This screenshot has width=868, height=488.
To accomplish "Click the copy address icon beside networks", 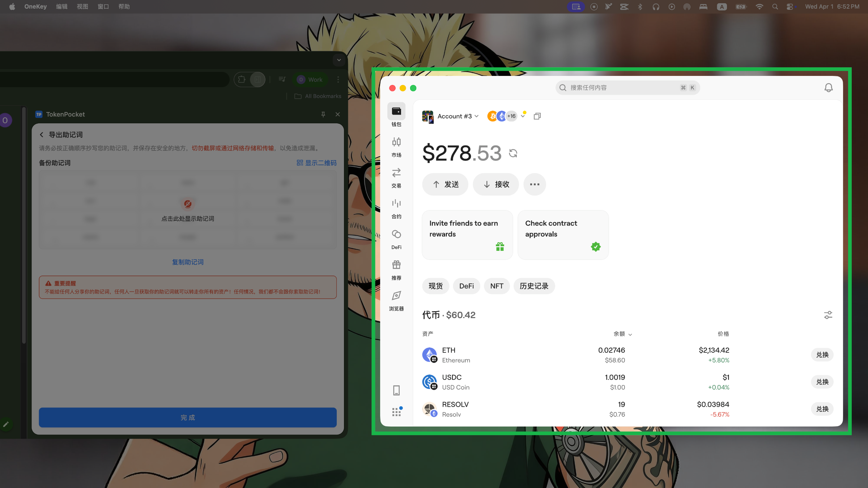I will 537,116.
